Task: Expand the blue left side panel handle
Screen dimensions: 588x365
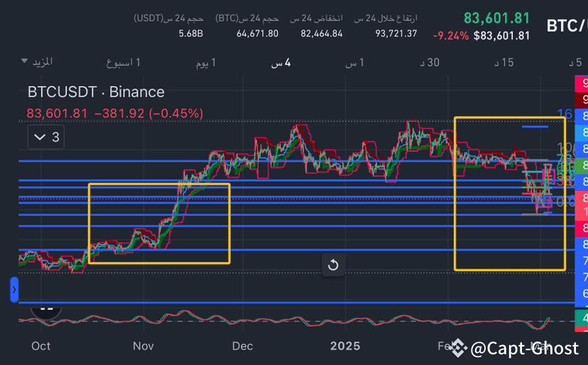Action: (14, 290)
